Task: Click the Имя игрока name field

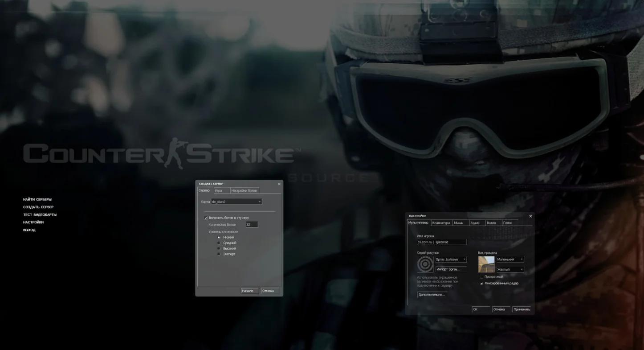Action: click(441, 242)
